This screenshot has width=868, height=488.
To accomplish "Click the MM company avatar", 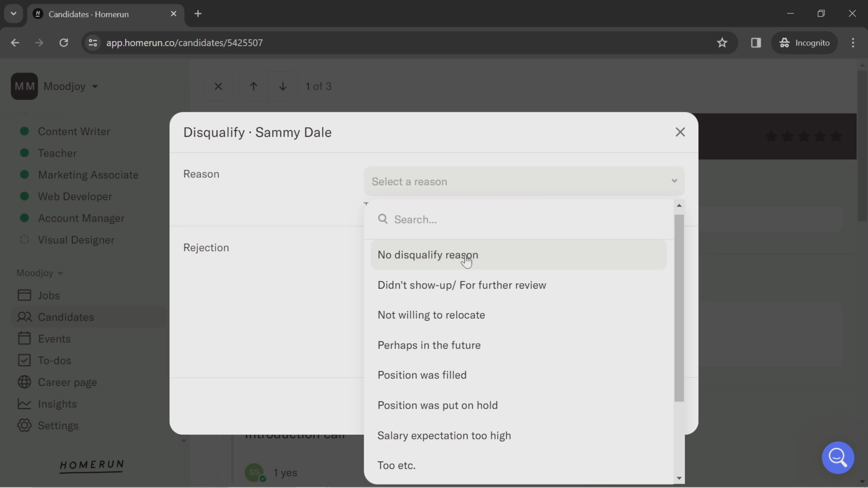I will pyautogui.click(x=24, y=86).
